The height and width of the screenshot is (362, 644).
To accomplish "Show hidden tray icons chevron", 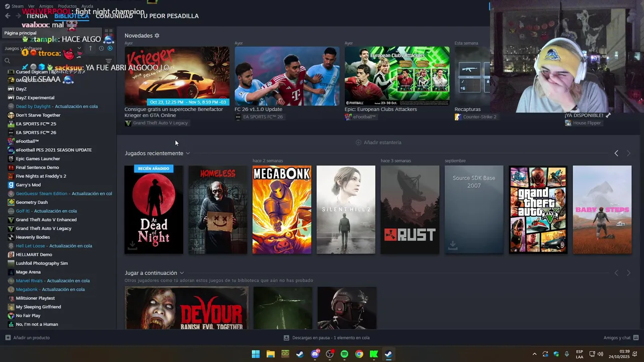I will (x=534, y=354).
